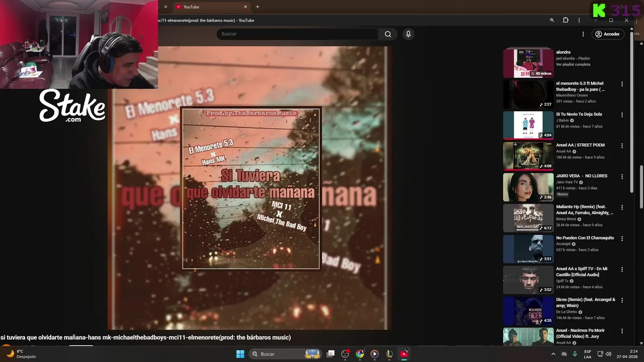The image size is (644, 362).
Task: Click the De La Ghetto channel name
Action: [567, 312]
